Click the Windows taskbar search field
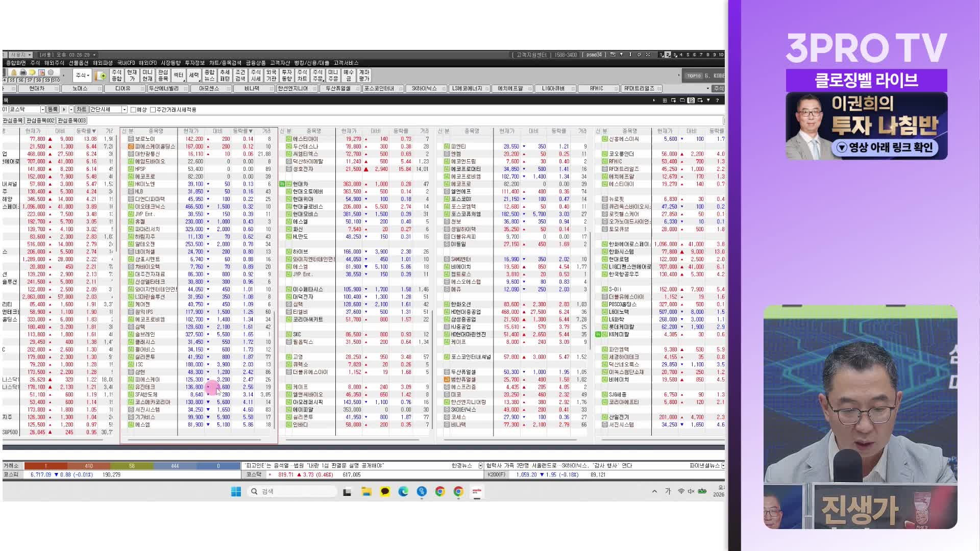Screen dimensions: 980x551 292,491
